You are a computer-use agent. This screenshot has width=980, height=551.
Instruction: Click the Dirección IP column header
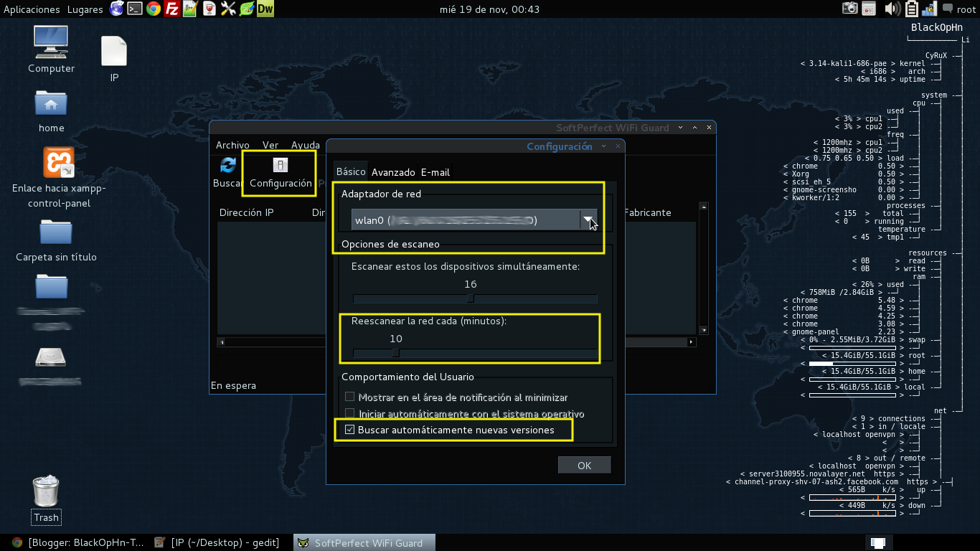click(x=247, y=212)
